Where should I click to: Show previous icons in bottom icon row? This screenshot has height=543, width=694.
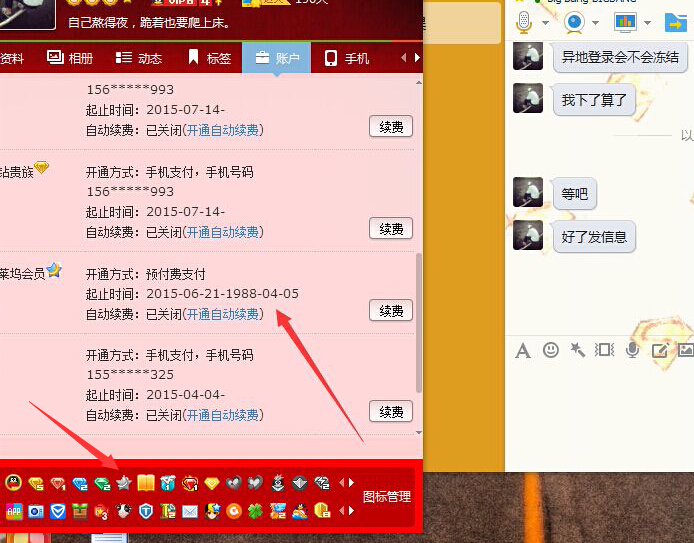coord(342,511)
